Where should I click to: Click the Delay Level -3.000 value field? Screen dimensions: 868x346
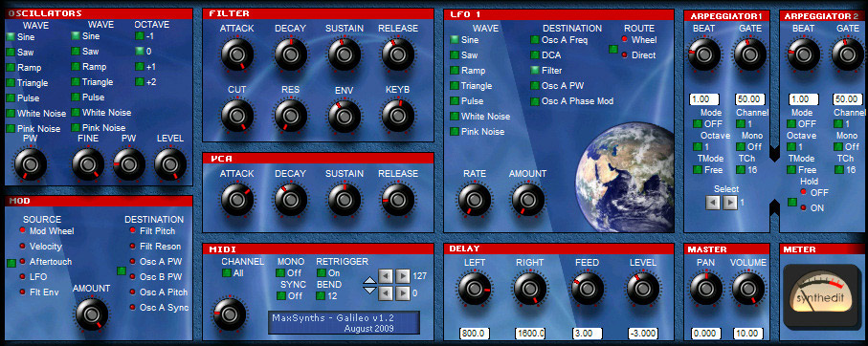tap(643, 334)
